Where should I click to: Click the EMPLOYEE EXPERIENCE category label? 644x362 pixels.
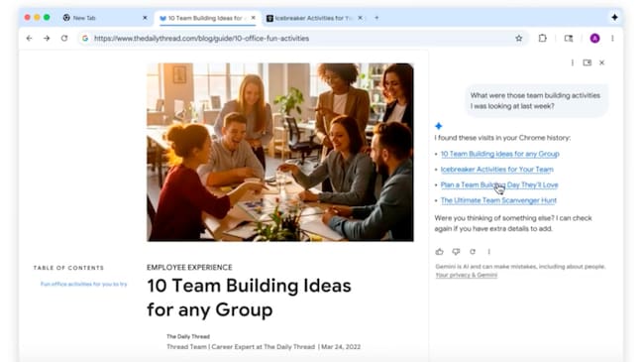coord(189,268)
